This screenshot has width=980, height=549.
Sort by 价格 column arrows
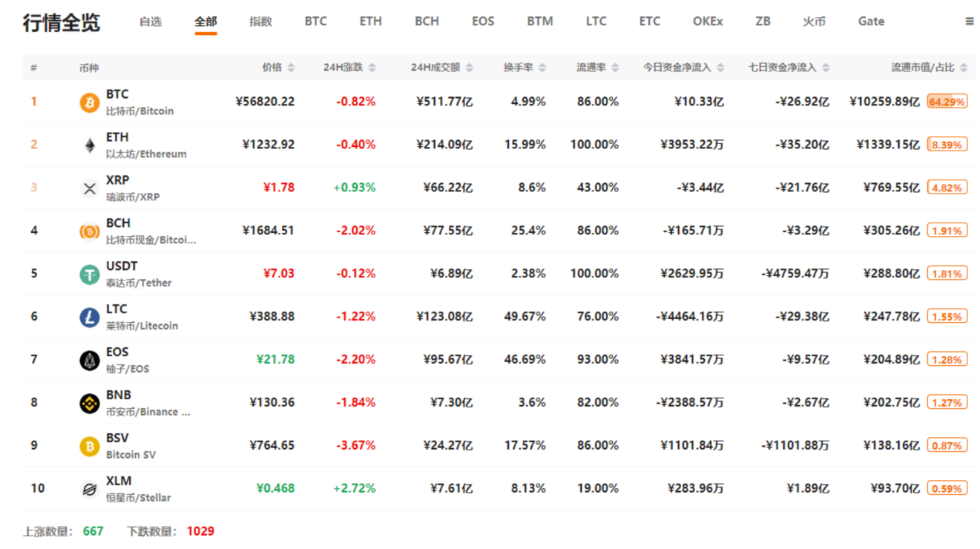(x=291, y=68)
